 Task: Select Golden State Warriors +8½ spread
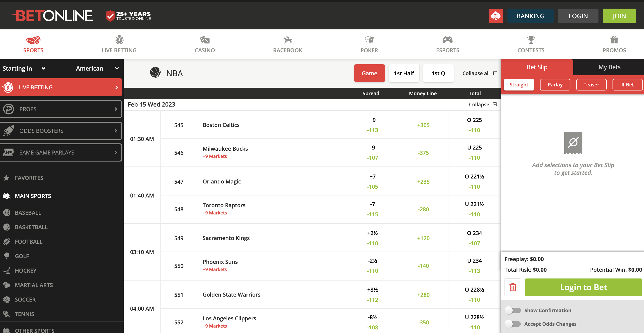click(372, 295)
